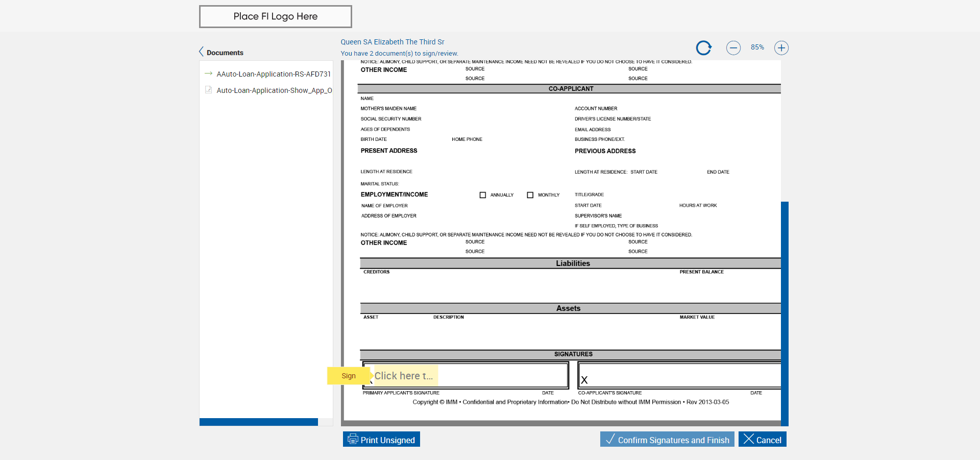
Task: Click the co-applicant signature box
Action: pyautogui.click(x=679, y=376)
